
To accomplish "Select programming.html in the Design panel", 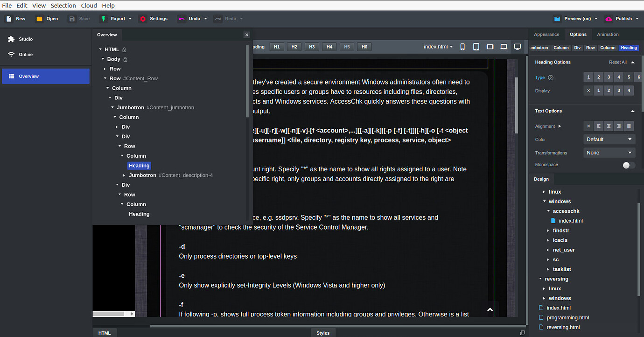I will [x=567, y=317].
